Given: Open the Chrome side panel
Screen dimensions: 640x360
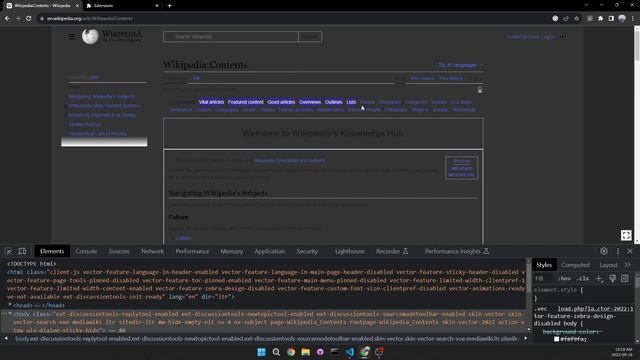Looking at the screenshot, I should (611, 18).
